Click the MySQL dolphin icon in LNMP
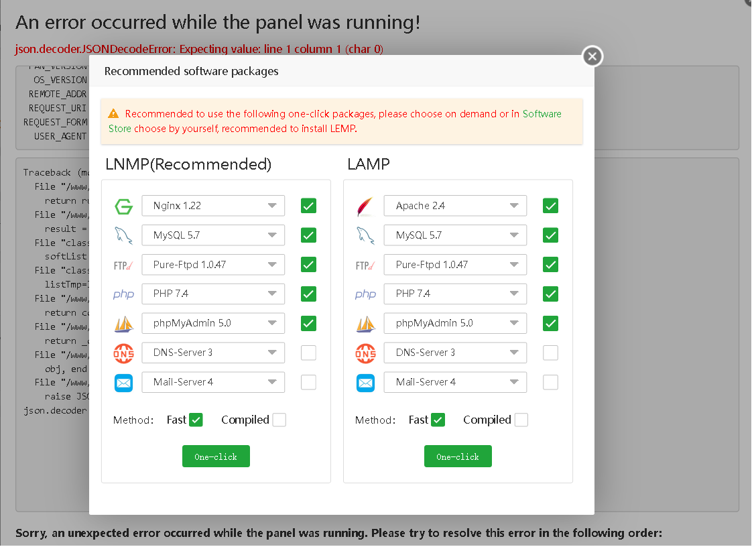 tap(124, 235)
